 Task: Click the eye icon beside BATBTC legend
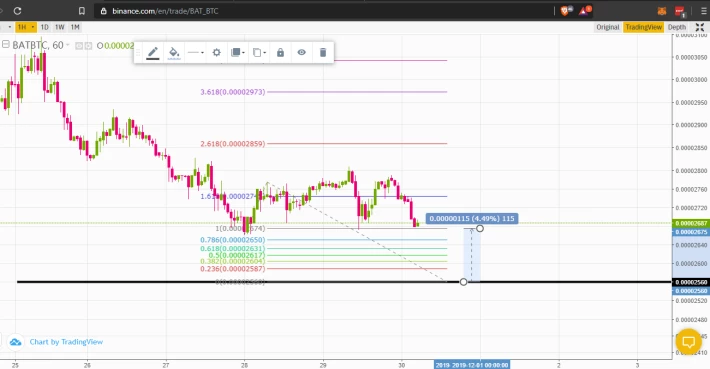[78, 46]
